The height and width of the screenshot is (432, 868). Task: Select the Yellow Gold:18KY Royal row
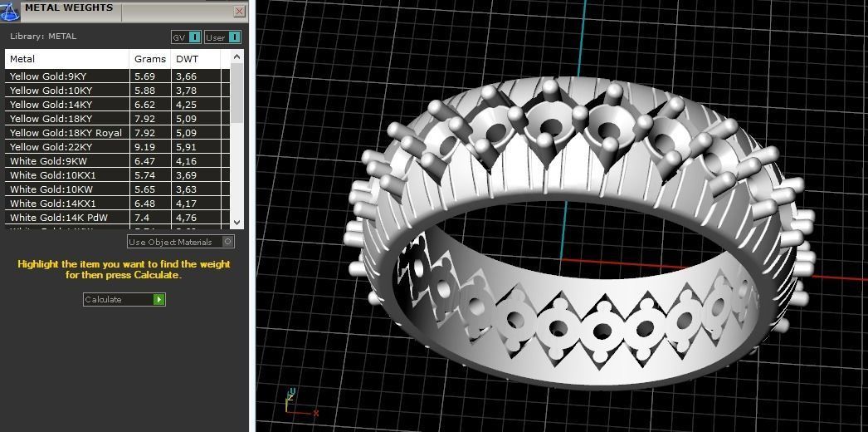click(117, 133)
